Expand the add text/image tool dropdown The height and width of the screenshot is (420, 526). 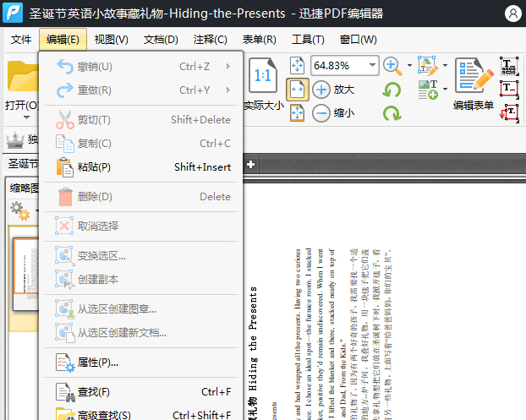[445, 90]
